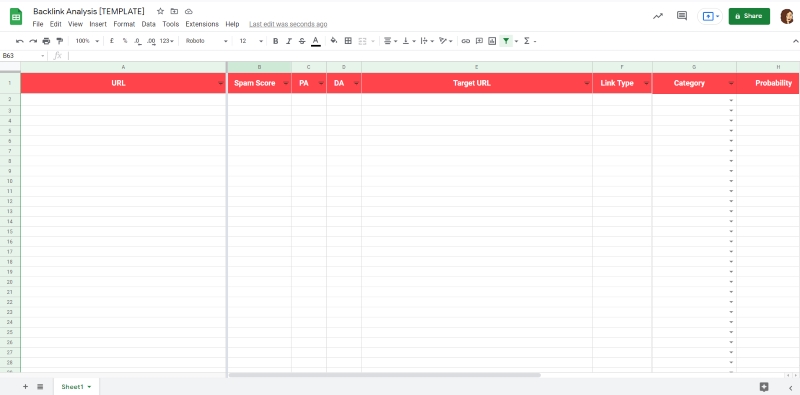Open the Roboto font dropdown
This screenshot has height=395, width=800.
tap(207, 41)
